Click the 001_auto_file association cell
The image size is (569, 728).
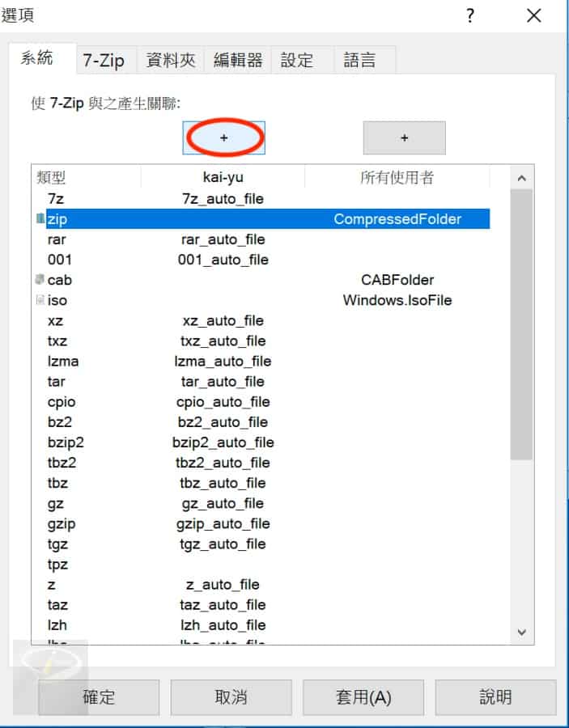(x=223, y=260)
